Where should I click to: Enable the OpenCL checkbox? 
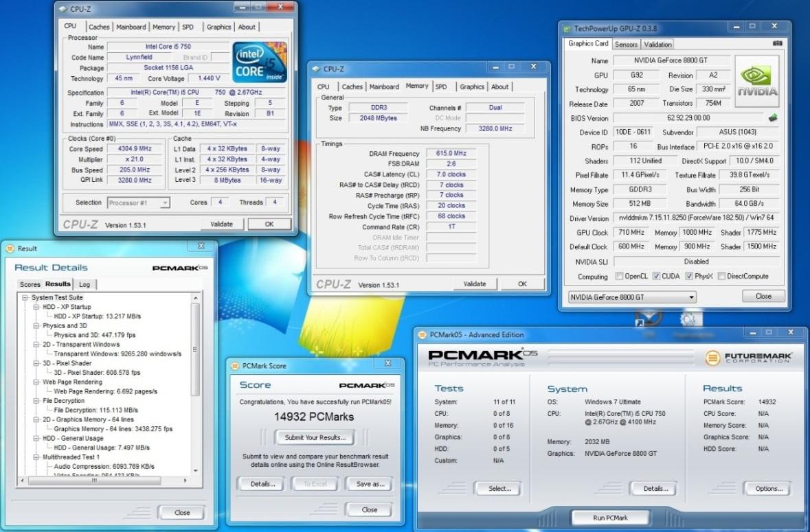click(x=619, y=276)
